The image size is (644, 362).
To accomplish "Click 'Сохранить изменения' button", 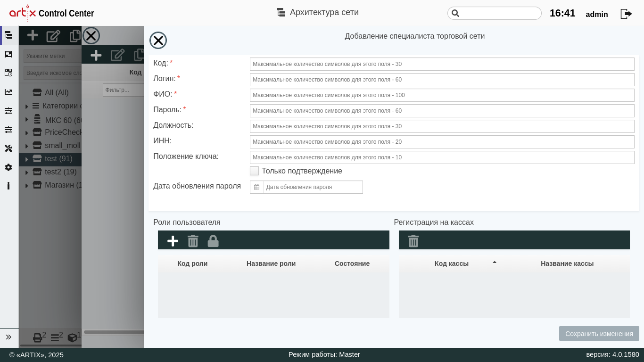I will point(599,334).
